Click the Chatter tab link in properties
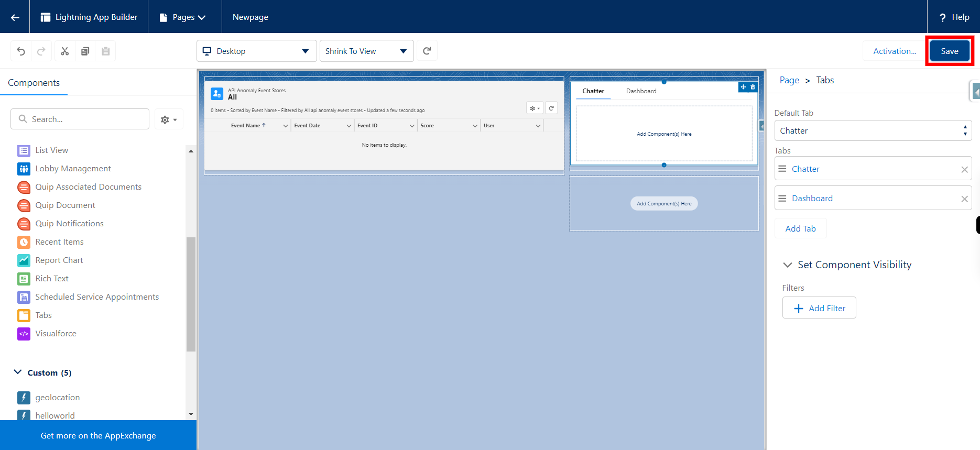Screen dimensions: 980x450 click(x=805, y=169)
